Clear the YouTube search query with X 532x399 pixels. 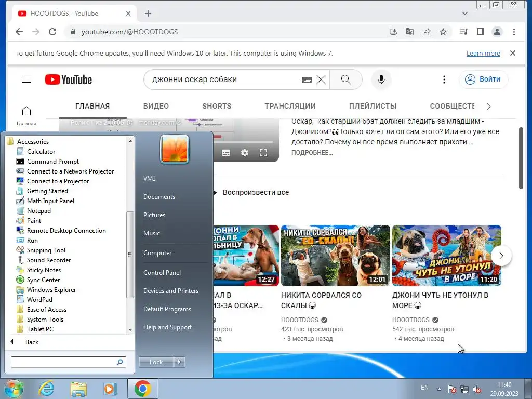pos(321,79)
